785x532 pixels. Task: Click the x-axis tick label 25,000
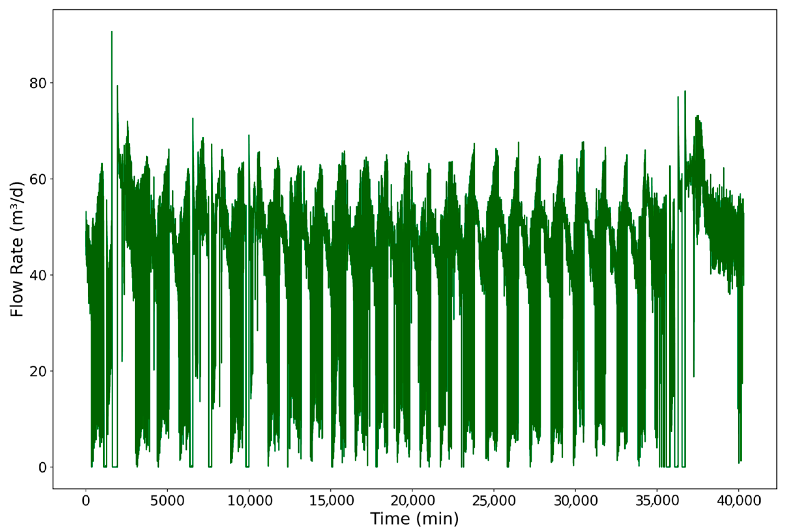pyautogui.click(x=494, y=501)
